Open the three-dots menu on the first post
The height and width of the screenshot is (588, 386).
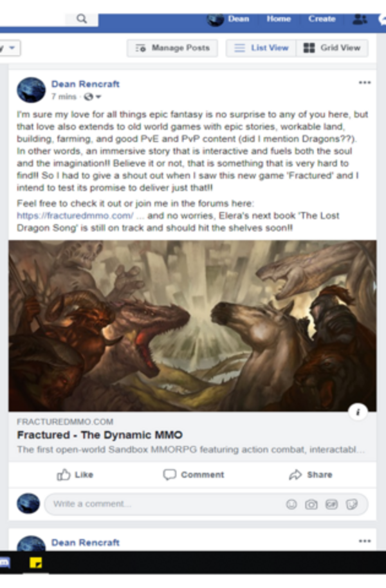point(365,82)
